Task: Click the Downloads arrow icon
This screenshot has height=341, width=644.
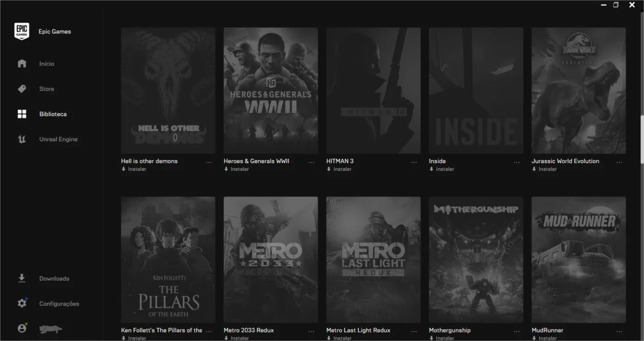Action: click(x=22, y=278)
